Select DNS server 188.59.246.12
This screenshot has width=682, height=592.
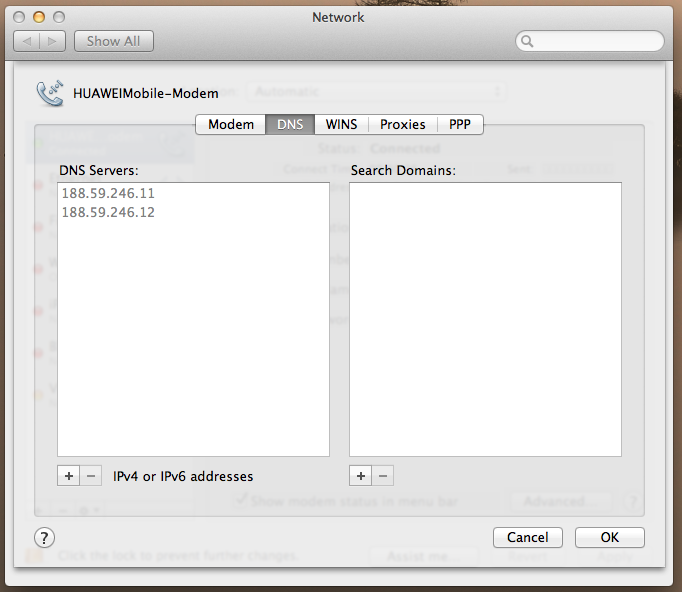tap(193, 212)
